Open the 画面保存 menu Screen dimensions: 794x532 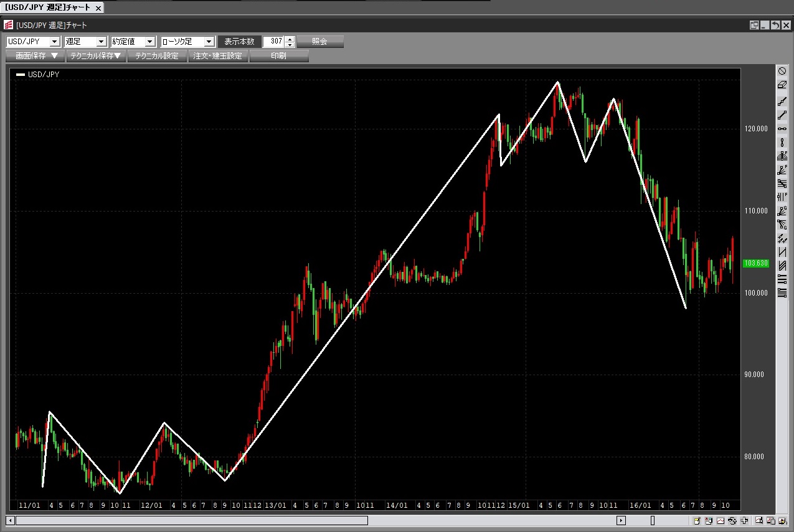(x=35, y=56)
